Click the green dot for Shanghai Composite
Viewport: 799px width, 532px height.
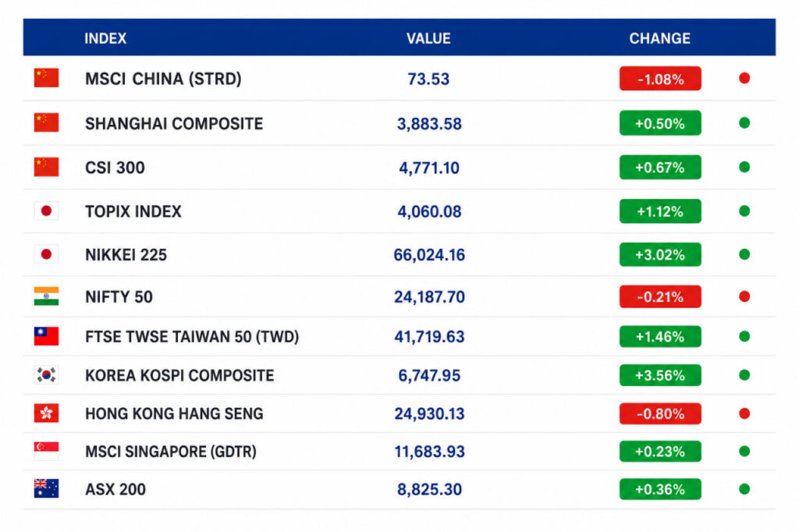tap(744, 122)
